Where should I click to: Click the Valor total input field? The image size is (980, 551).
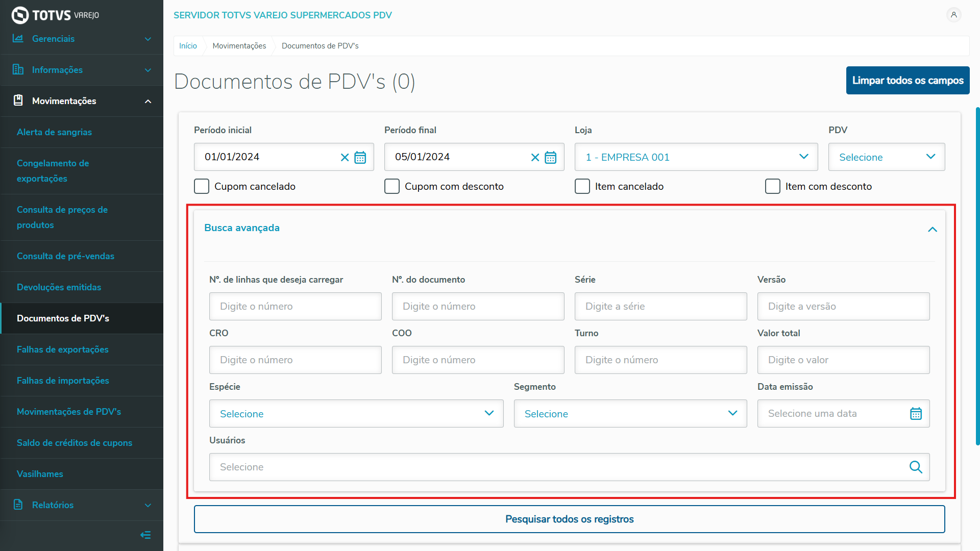tap(843, 360)
